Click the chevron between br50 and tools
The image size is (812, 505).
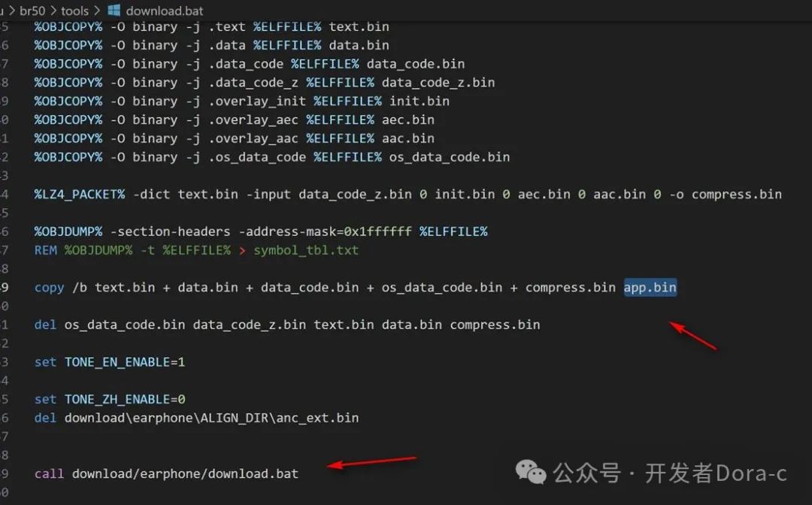point(53,11)
